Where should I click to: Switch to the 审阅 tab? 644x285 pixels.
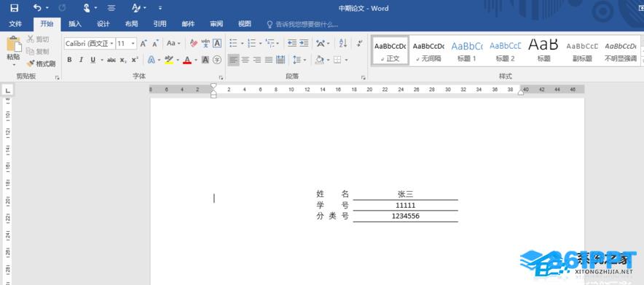(216, 24)
